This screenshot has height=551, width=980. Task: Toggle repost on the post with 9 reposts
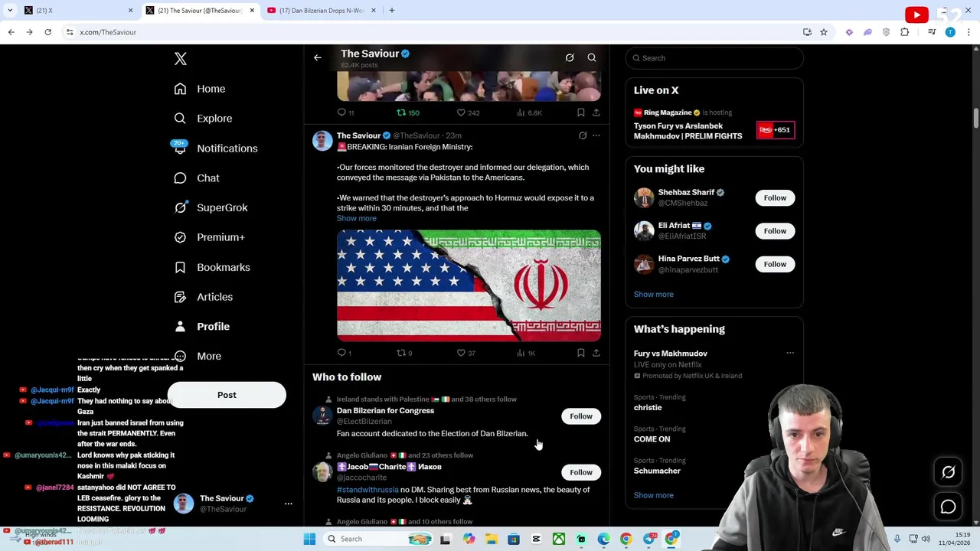click(404, 353)
